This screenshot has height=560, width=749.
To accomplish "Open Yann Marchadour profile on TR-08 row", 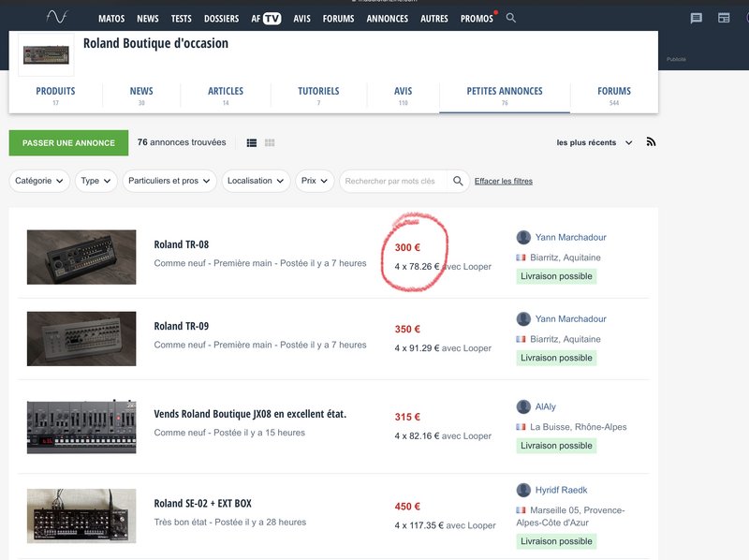I will [x=570, y=238].
